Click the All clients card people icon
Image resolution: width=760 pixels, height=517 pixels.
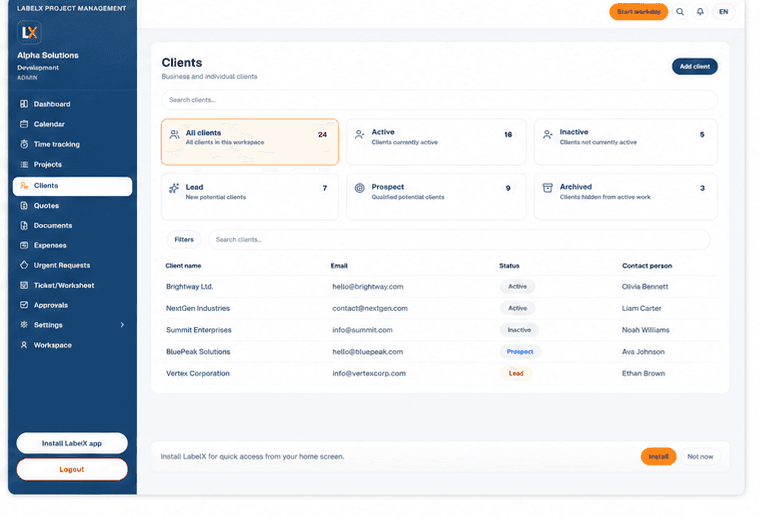174,134
